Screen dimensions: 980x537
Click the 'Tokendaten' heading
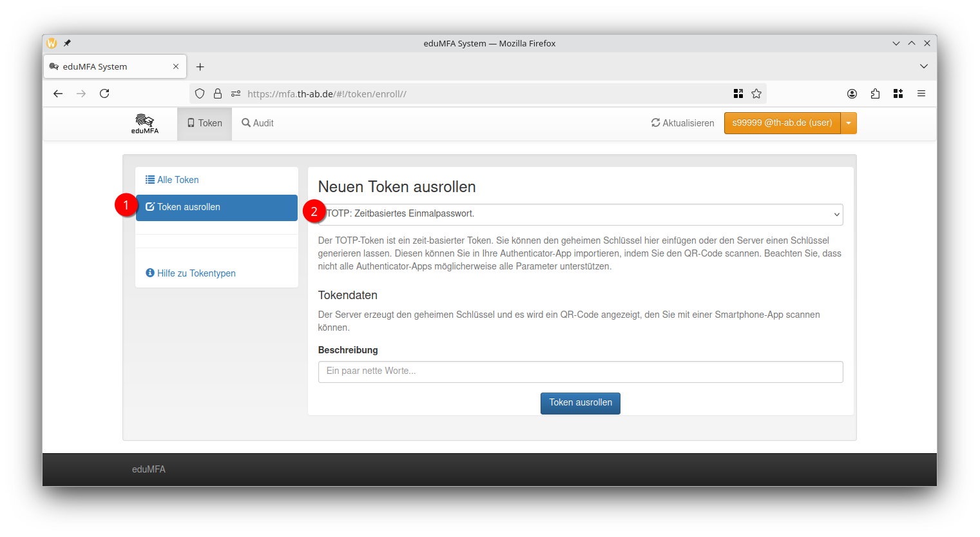tap(348, 295)
